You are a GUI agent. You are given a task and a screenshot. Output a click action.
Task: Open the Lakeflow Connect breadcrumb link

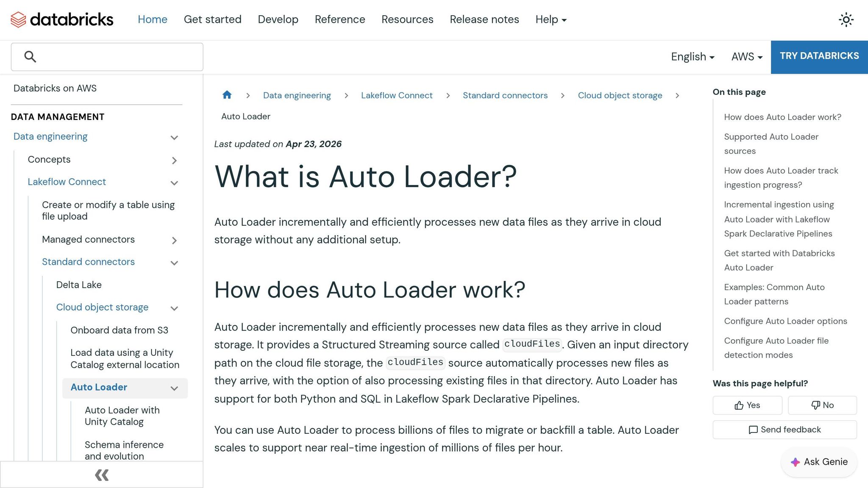pyautogui.click(x=396, y=95)
